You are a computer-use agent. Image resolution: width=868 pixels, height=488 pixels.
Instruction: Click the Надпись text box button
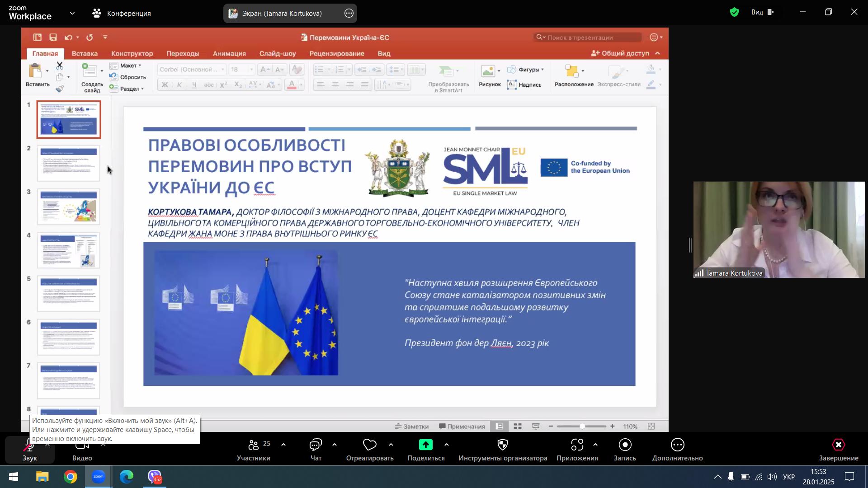524,84
